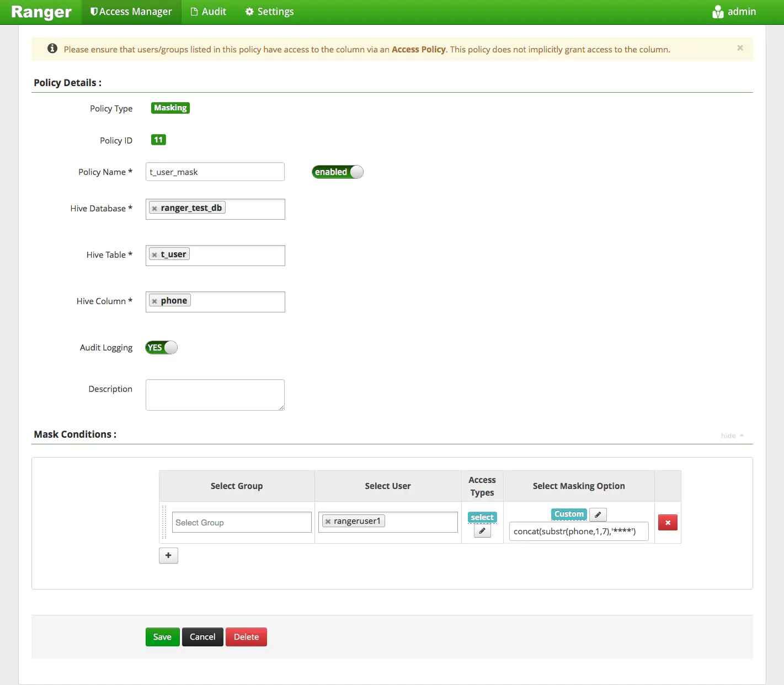Click the info icon in the warning banner

[52, 49]
